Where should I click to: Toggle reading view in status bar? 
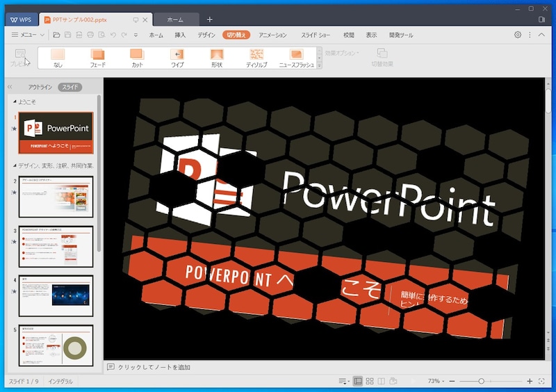(382, 382)
